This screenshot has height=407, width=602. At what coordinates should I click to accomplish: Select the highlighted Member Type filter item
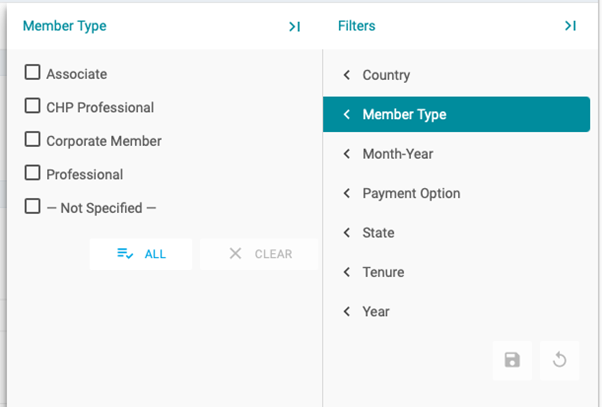(x=456, y=114)
